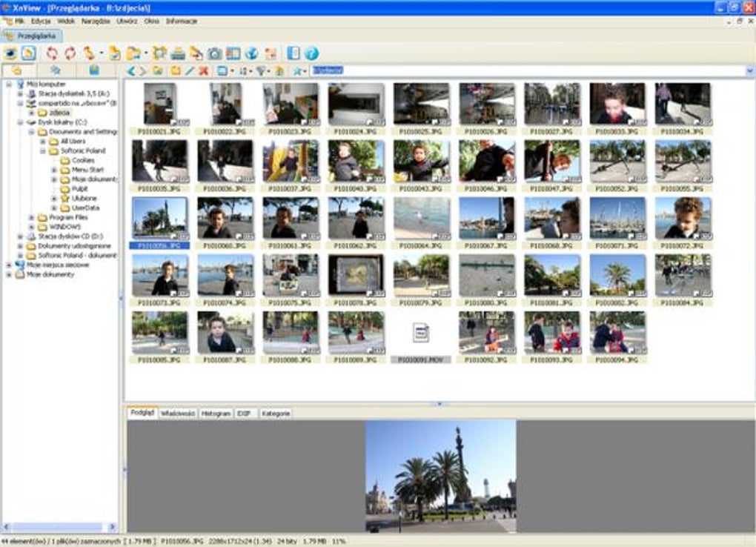Click the folder tree scrollbar right arrow
Viewport: 756px width, 547px height.
113,527
